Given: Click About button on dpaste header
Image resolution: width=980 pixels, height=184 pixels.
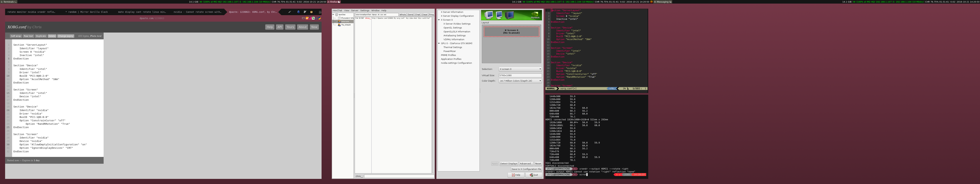Looking at the screenshot, I should coord(303,27).
